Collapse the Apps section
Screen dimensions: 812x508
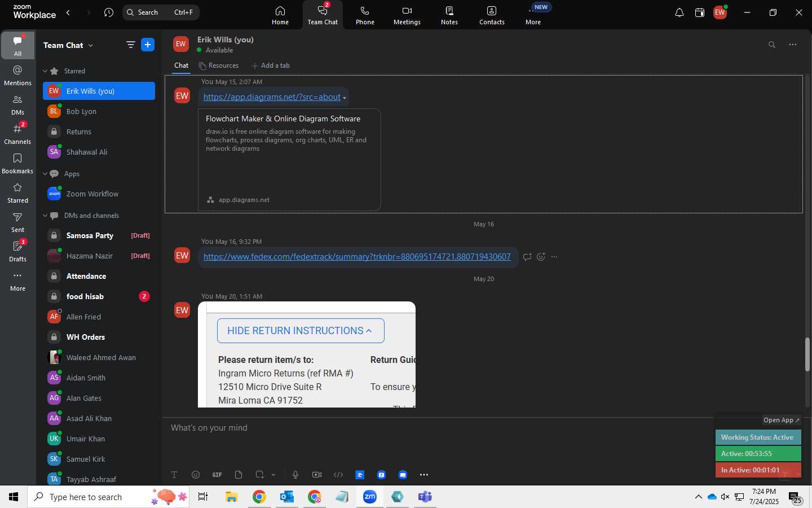click(x=45, y=174)
